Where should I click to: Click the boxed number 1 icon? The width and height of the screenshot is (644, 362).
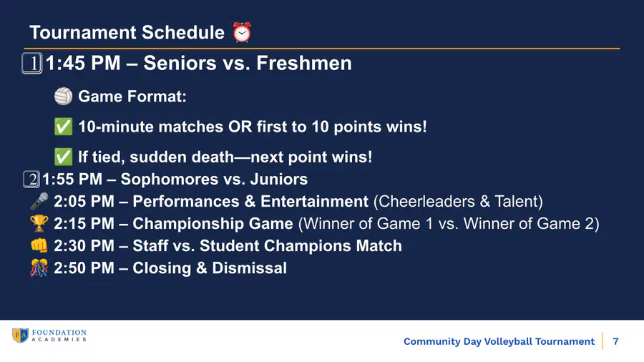[x=31, y=64]
